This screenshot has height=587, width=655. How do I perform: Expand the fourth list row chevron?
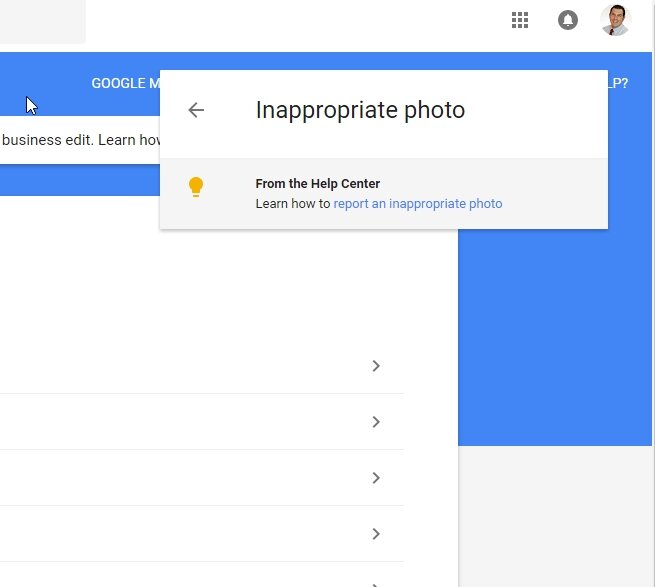[x=376, y=534]
